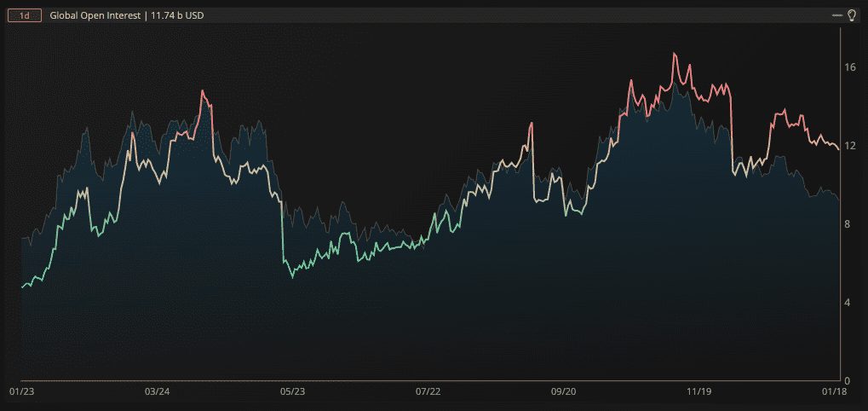Click the lightbulb icon in chart header
This screenshot has width=868, height=411.
pos(850,15)
